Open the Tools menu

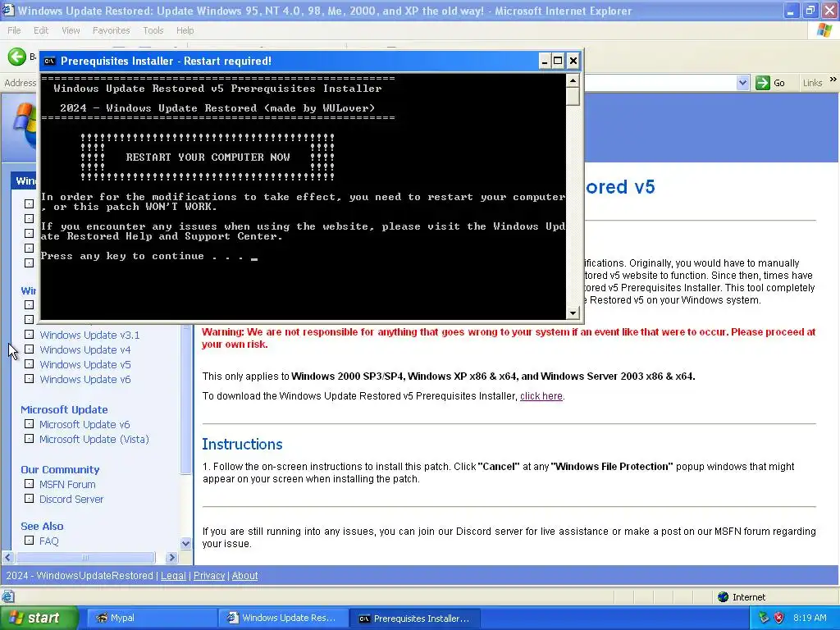[153, 30]
